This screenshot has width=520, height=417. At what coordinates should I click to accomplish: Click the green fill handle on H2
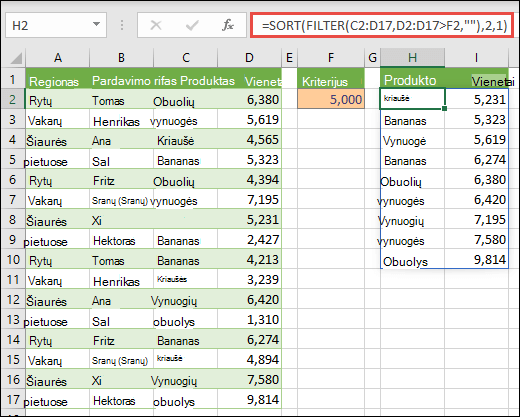(444, 109)
